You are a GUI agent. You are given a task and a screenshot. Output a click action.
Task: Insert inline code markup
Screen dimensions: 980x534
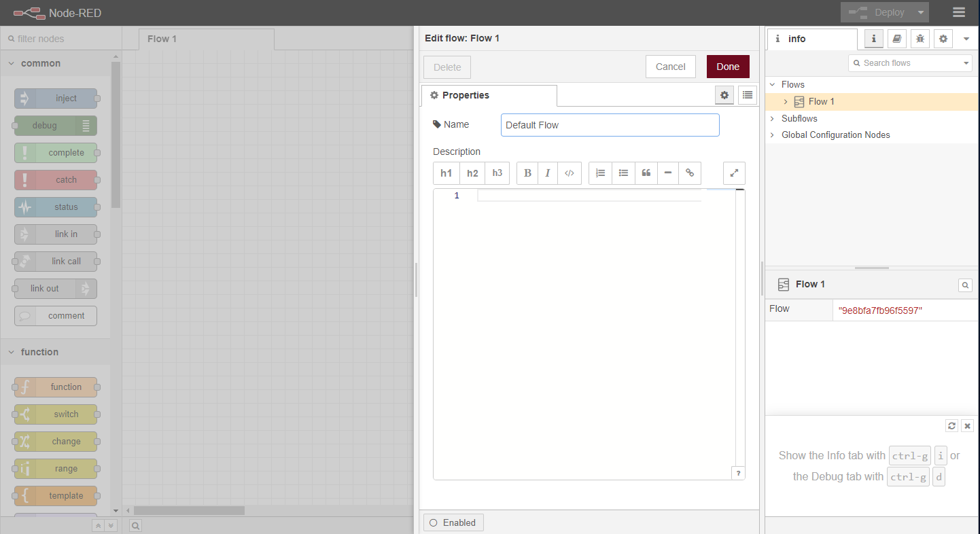click(570, 173)
